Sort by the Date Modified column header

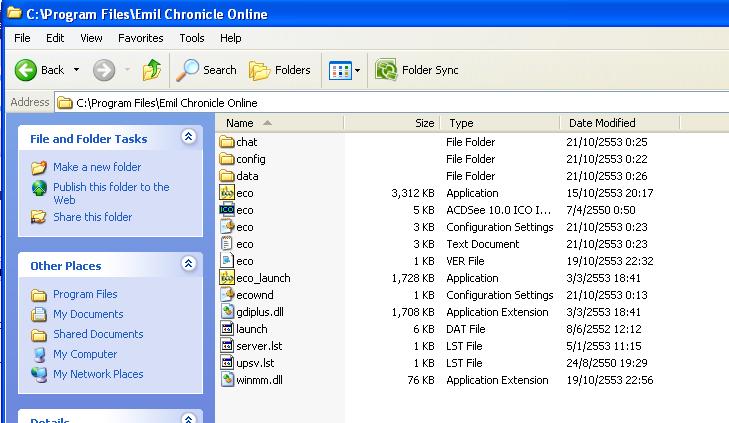(x=620, y=123)
